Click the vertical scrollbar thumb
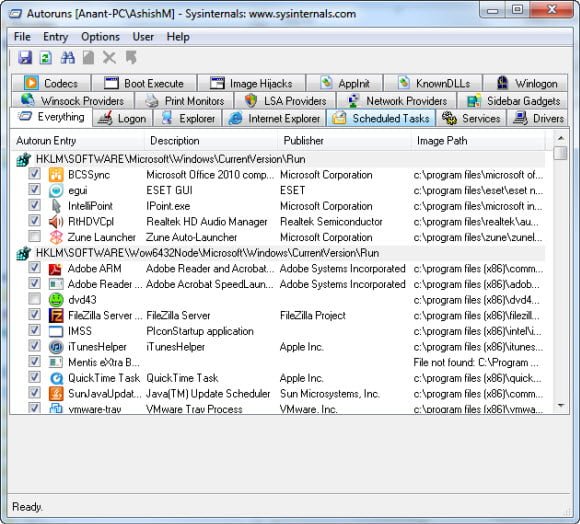 [561, 153]
